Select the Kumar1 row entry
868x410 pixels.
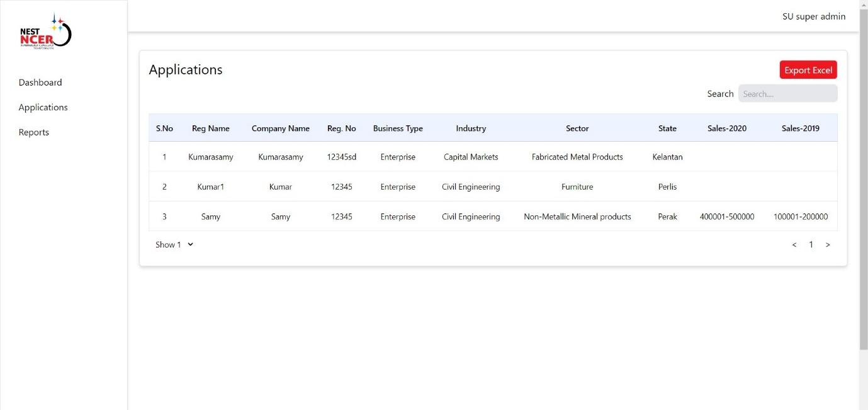(x=211, y=187)
